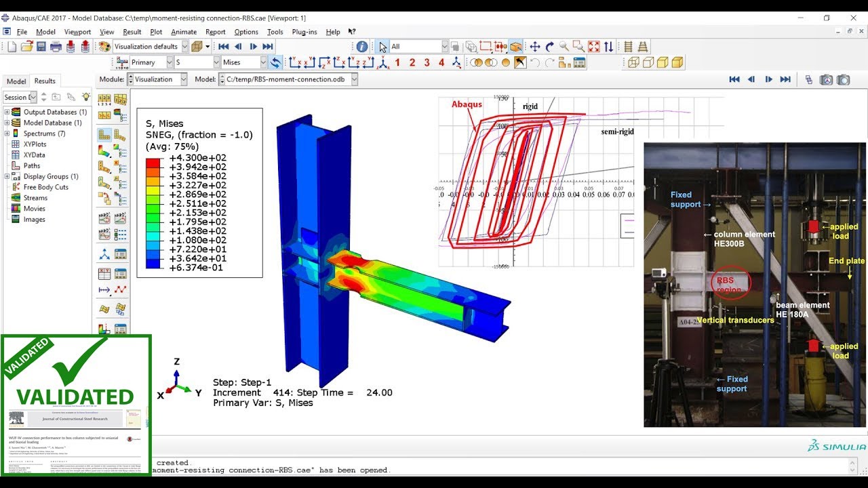Toggle the light bulb filter in tree
The height and width of the screenshot is (488, 868).
coord(86,97)
